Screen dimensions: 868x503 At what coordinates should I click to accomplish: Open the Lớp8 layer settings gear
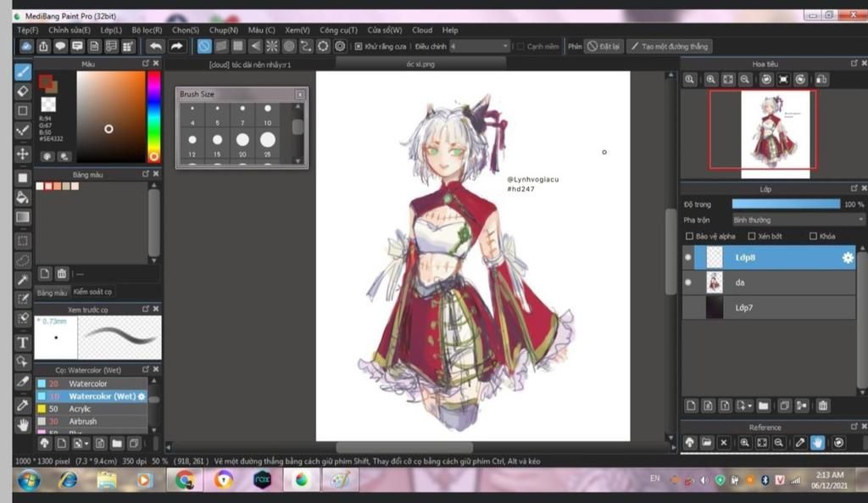tap(848, 258)
